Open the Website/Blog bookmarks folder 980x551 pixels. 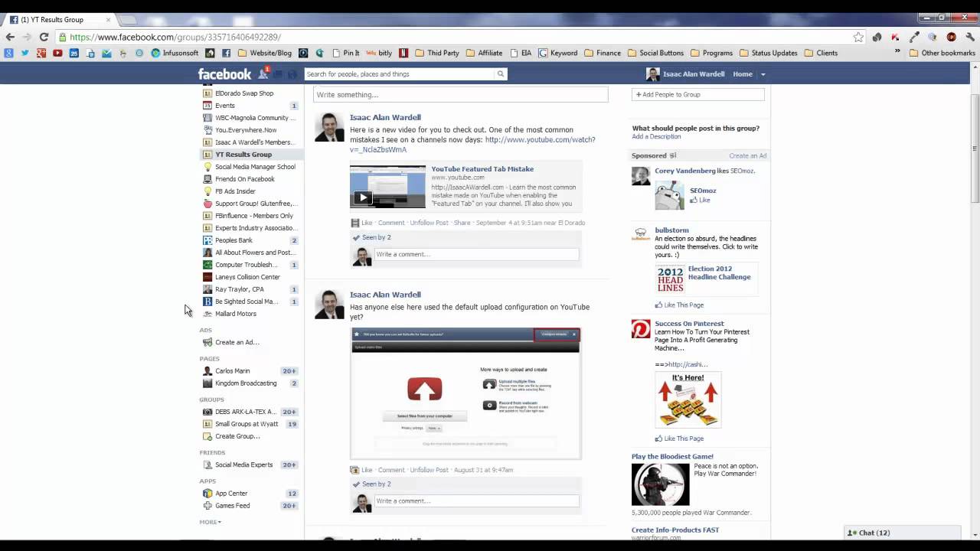pos(264,53)
